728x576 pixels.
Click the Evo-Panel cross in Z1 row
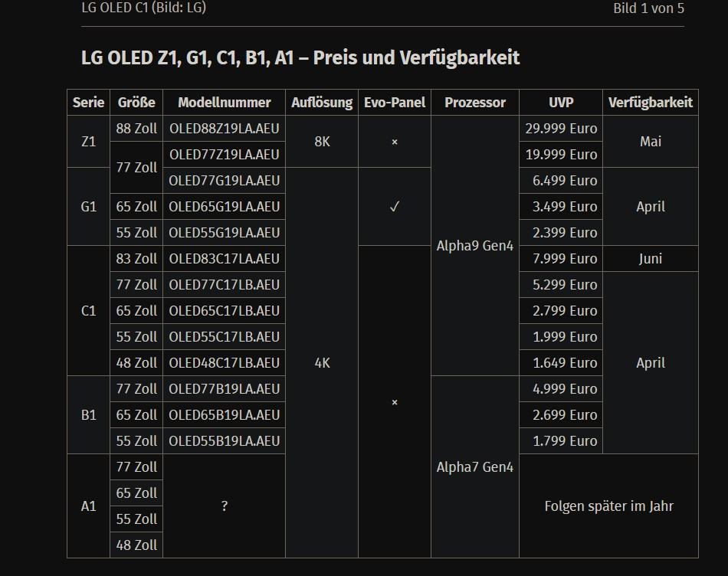click(x=395, y=142)
